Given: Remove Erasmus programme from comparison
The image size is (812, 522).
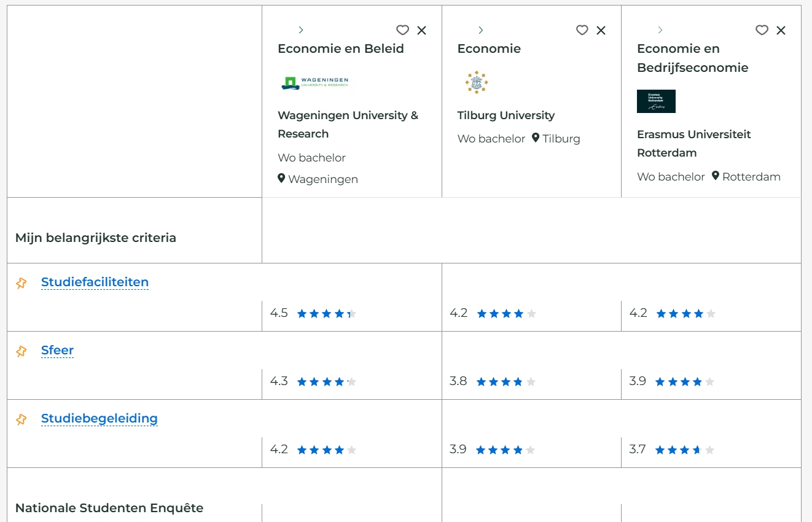Looking at the screenshot, I should click(781, 30).
